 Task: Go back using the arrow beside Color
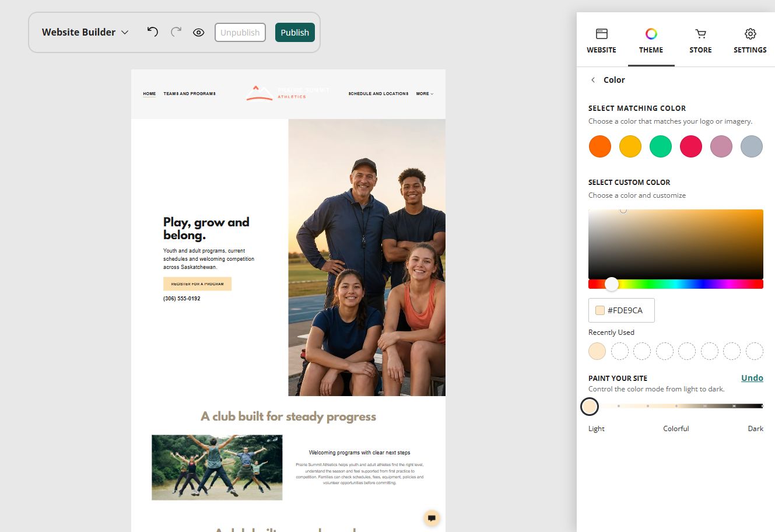tap(593, 80)
